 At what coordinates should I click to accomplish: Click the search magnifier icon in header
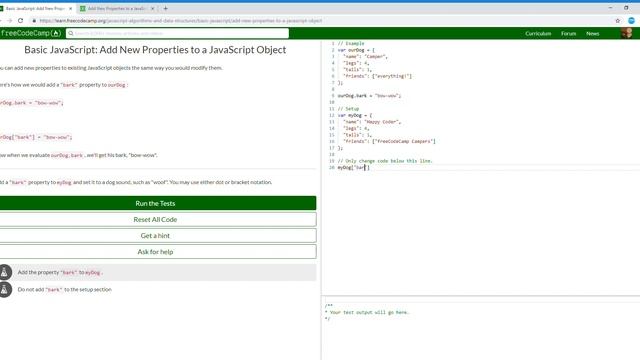[x=71, y=33]
